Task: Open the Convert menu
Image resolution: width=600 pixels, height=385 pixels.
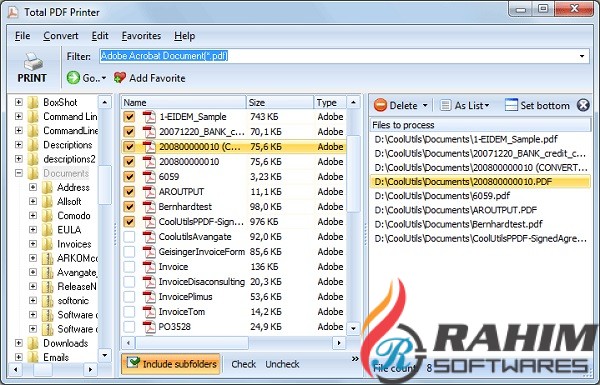Action: (x=60, y=36)
